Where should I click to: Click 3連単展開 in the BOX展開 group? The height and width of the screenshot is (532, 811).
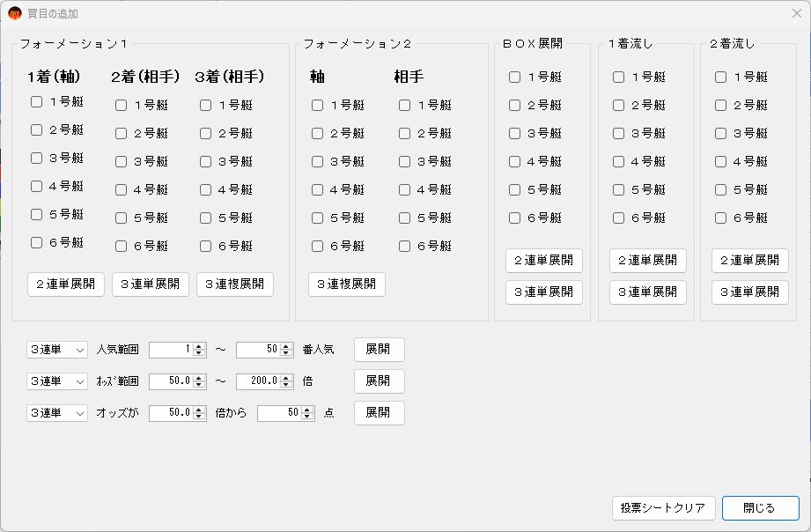[544, 292]
